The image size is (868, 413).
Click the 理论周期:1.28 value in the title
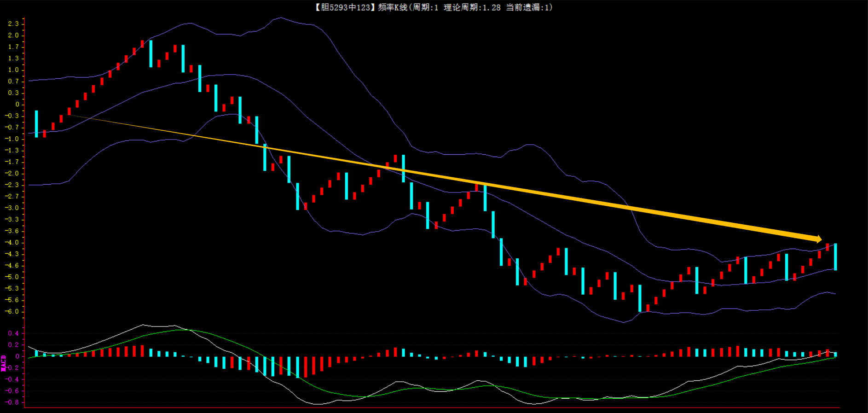pyautogui.click(x=472, y=7)
